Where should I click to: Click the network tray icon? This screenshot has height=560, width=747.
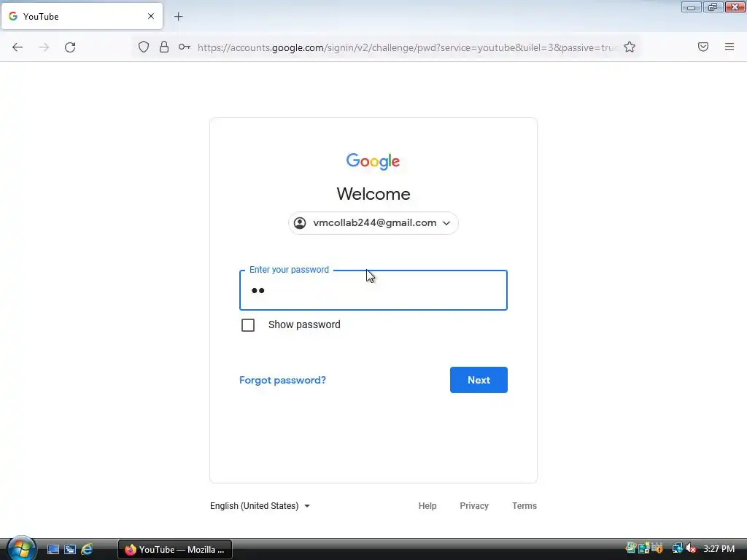pyautogui.click(x=677, y=548)
